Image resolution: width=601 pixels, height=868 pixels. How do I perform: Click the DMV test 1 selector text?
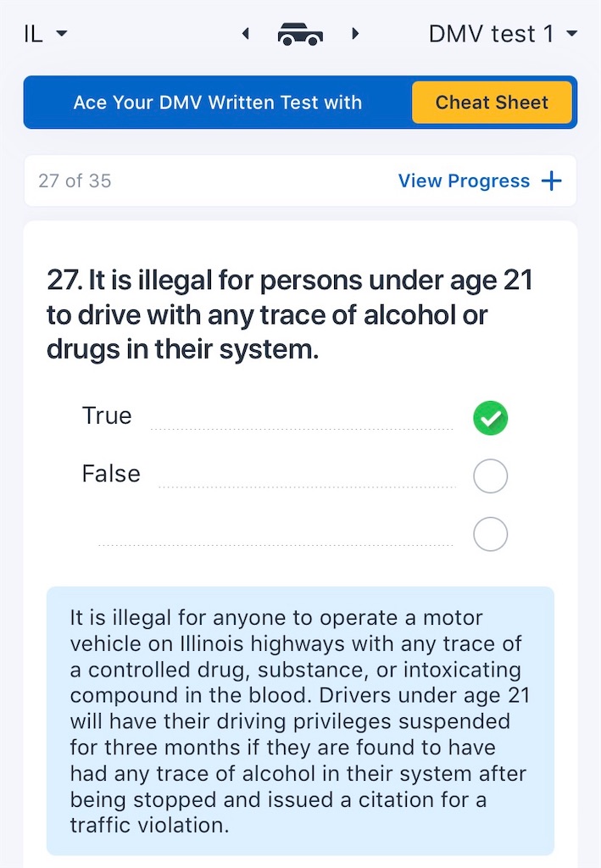491,34
